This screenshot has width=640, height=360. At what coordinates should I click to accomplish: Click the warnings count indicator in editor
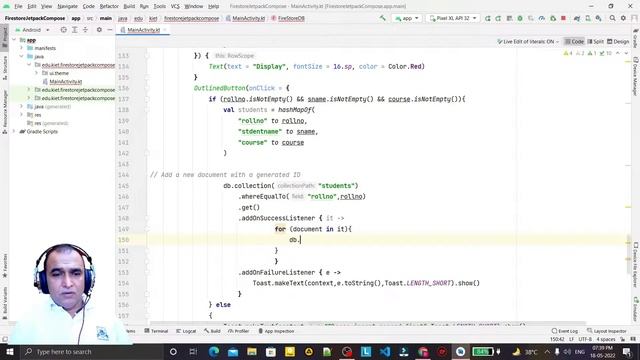(567, 53)
